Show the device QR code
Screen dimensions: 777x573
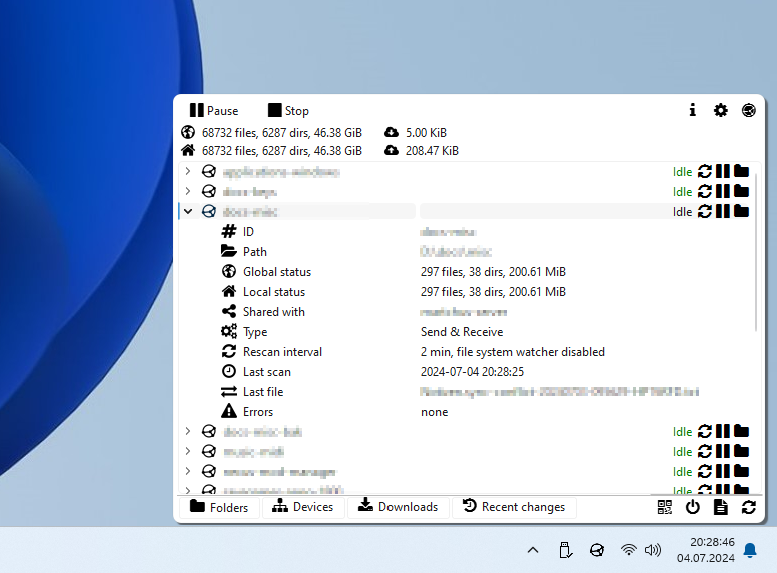coord(665,507)
